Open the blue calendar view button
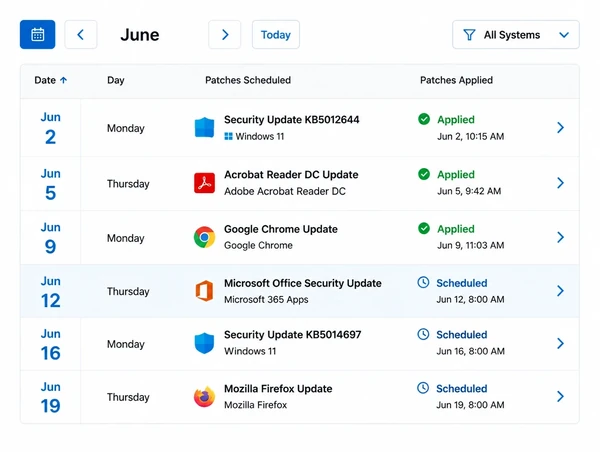600x452 pixels. coord(38,34)
